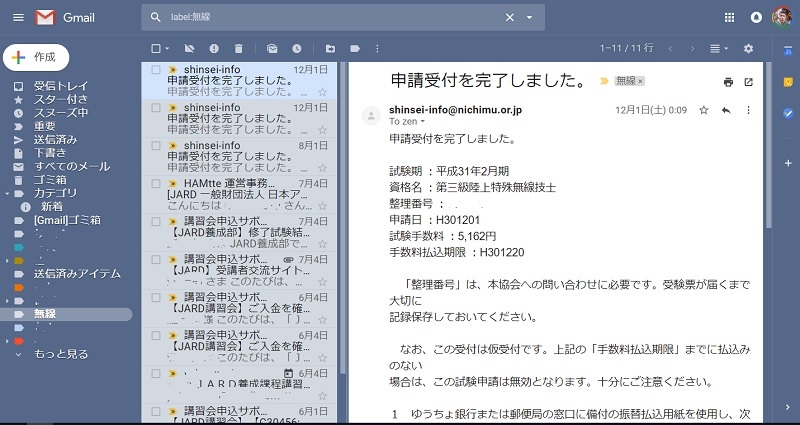Screen dimensions: 800x425
Task: Expand もっと見る in the sidebar
Action: tap(60, 354)
